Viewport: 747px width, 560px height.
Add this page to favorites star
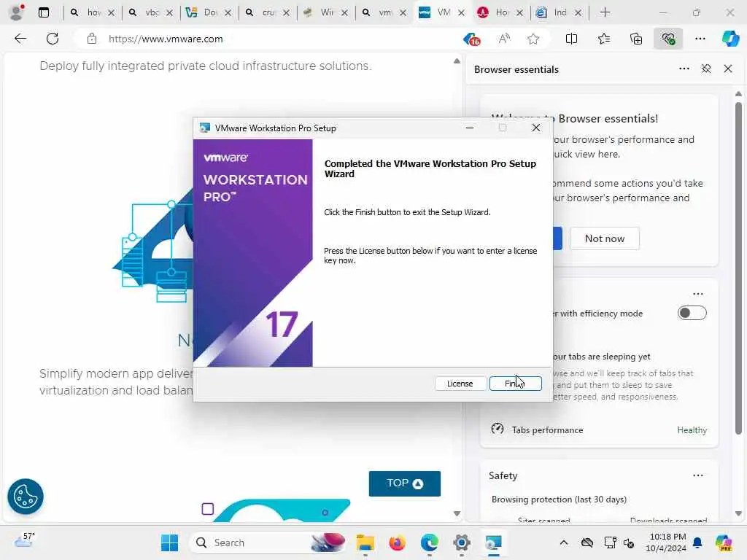point(533,39)
